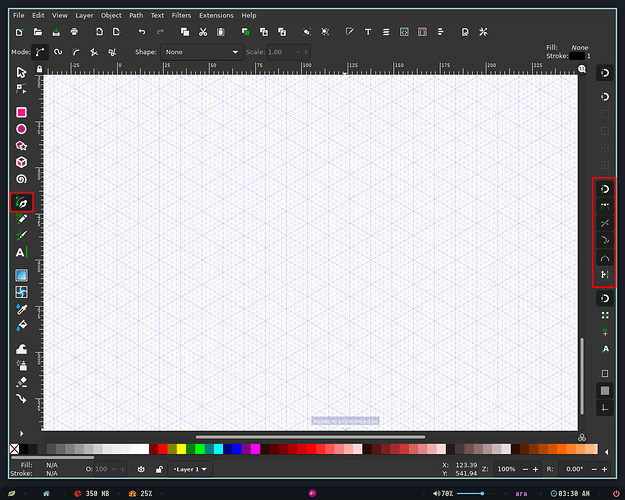Open the Filters menu
The image size is (625, 500).
(181, 16)
